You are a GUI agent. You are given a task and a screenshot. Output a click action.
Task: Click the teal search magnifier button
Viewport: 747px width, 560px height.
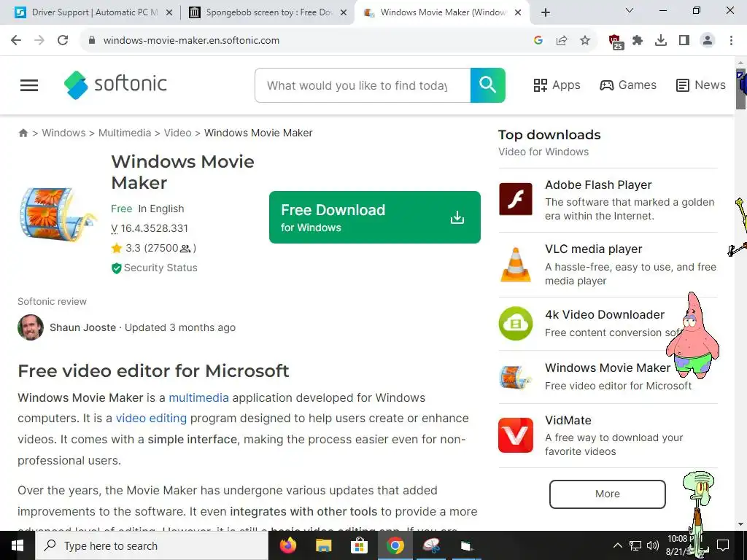pyautogui.click(x=487, y=85)
